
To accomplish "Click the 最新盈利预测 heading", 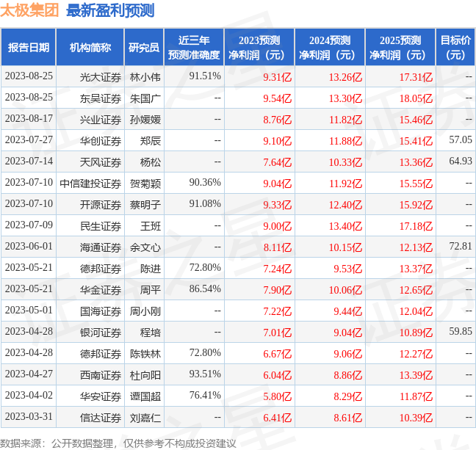I will (x=110, y=10).
